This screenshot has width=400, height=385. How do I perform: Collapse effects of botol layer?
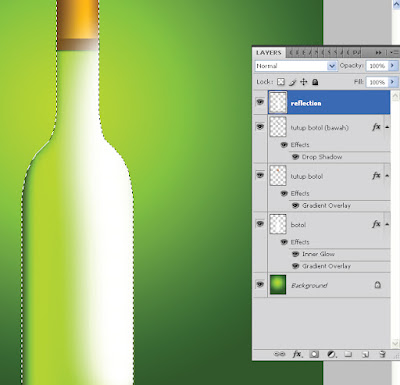tap(387, 224)
